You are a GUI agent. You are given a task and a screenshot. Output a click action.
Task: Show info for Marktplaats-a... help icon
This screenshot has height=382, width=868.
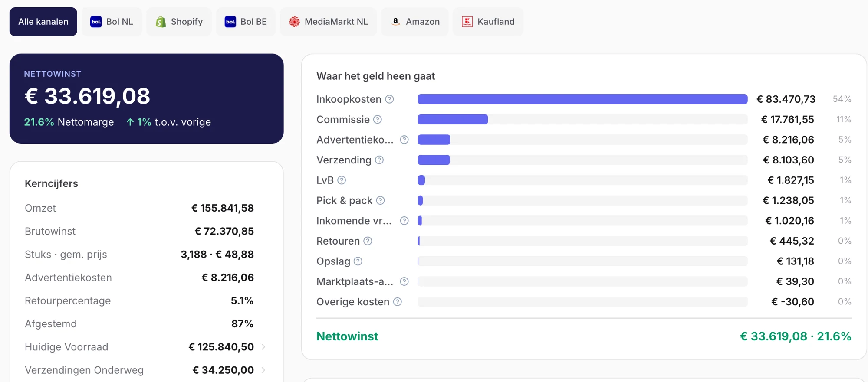404,281
